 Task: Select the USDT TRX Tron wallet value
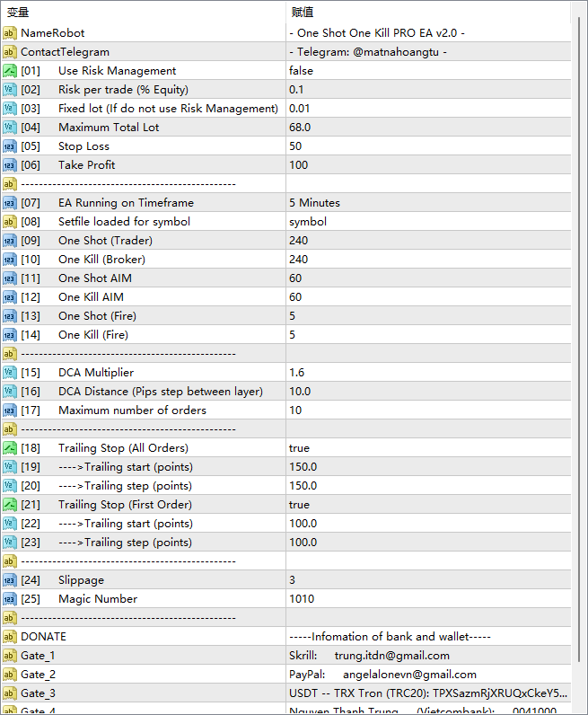point(428,693)
